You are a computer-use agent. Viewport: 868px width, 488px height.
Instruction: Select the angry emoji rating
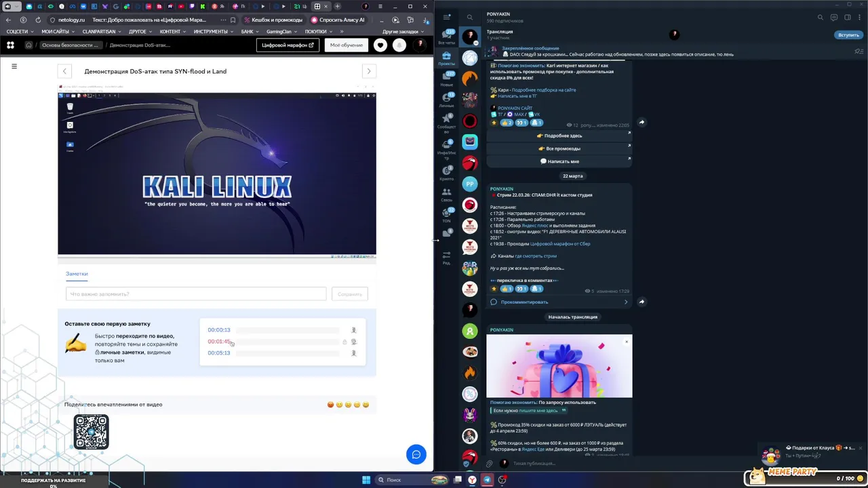[x=331, y=405]
